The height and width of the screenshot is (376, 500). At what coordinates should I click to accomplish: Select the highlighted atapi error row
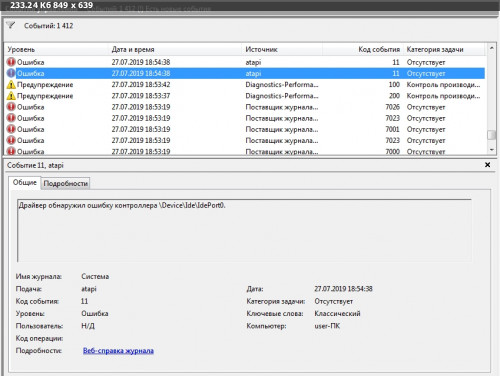pyautogui.click(x=245, y=73)
